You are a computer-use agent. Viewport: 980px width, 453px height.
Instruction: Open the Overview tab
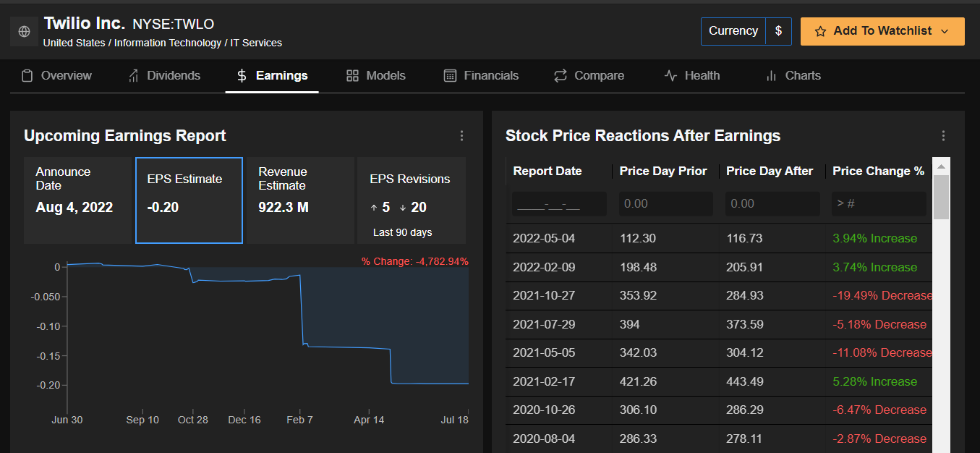click(x=56, y=76)
